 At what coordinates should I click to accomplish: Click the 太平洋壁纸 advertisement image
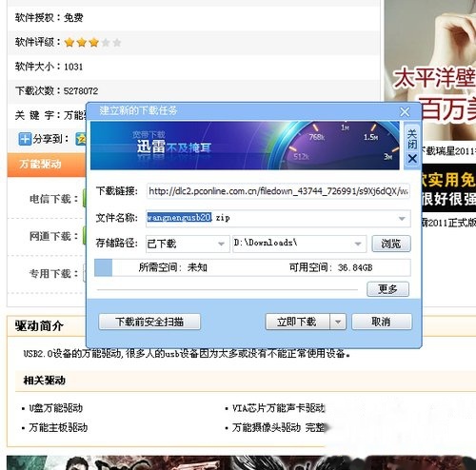430,70
